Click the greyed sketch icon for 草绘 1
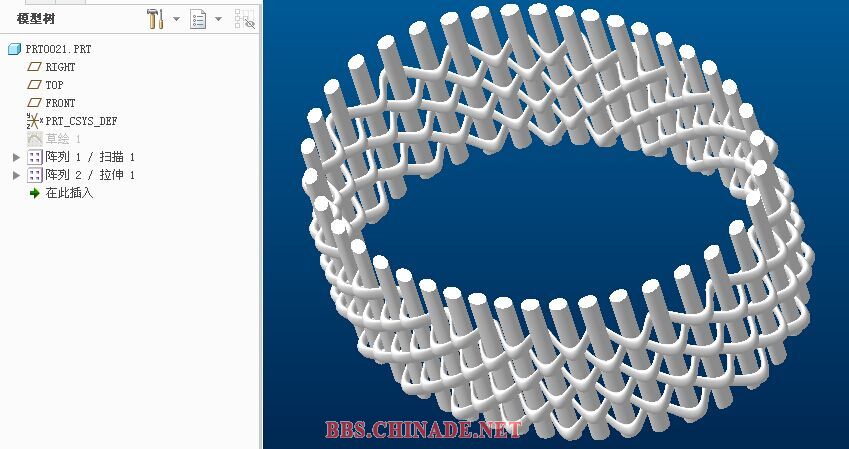 [35, 139]
